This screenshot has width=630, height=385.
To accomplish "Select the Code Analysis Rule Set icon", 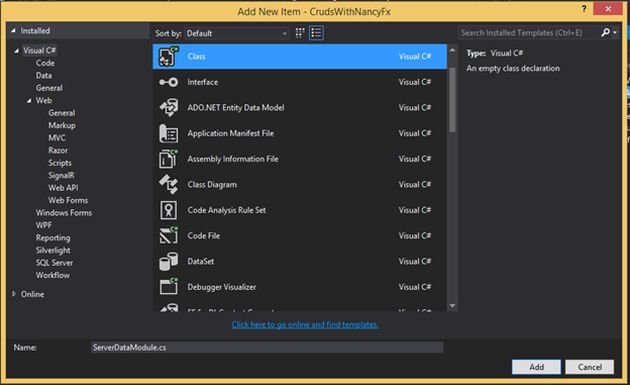I will pyautogui.click(x=168, y=210).
